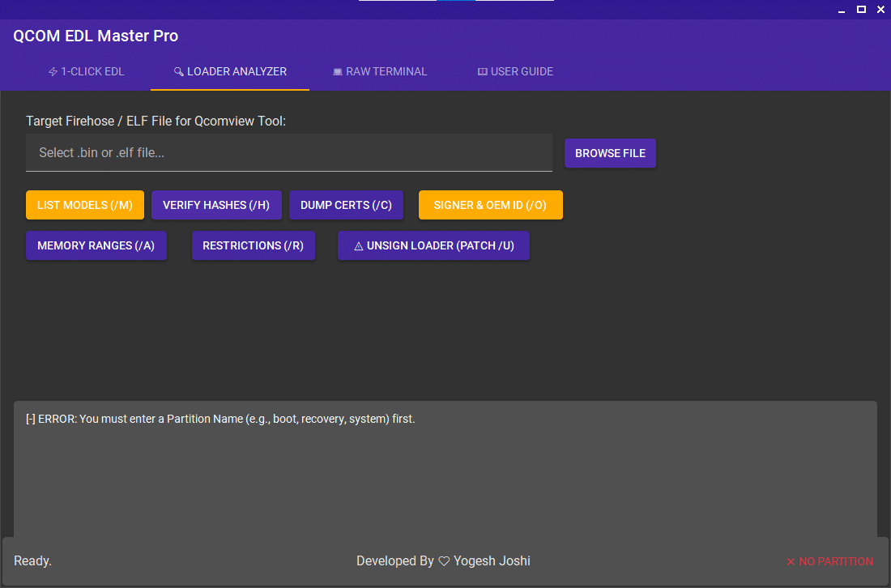Click the red X No Partition indicator
Image resolution: width=891 pixels, height=588 pixels.
coord(791,561)
